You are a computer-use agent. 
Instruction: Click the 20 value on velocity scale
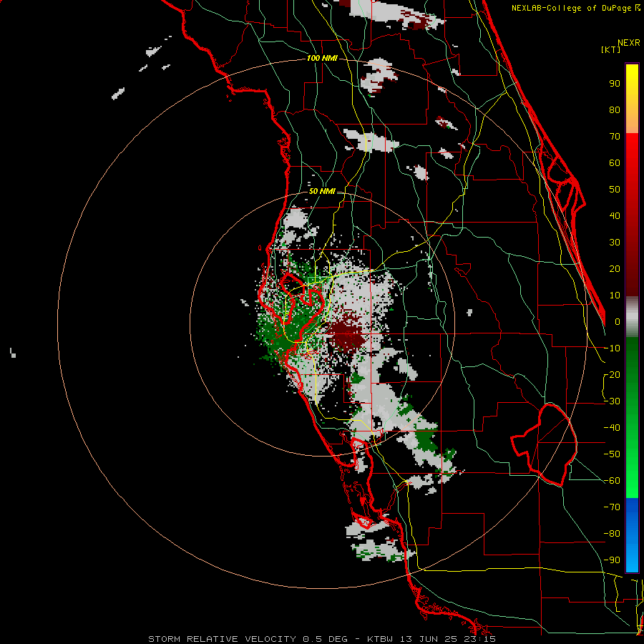click(x=615, y=268)
